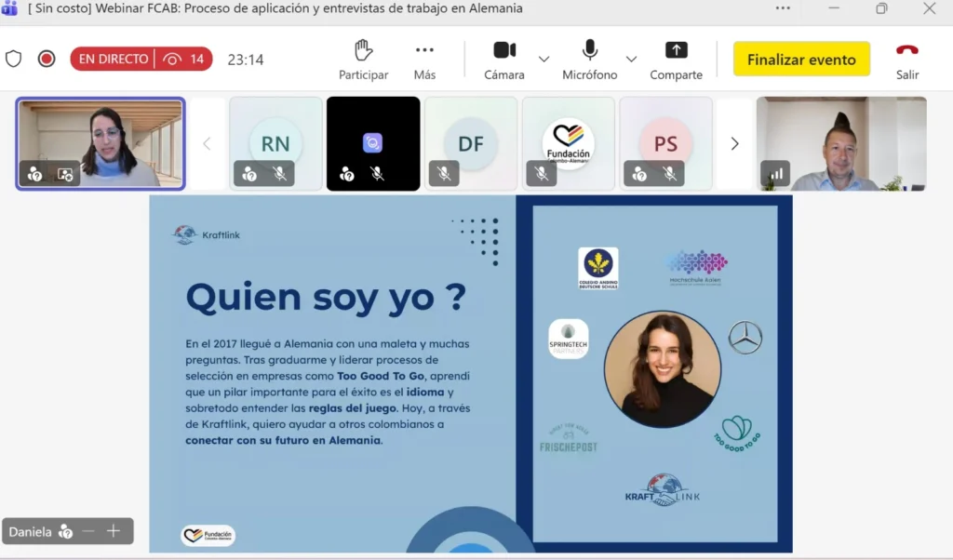Click the shield privacy icon
The image size is (953, 560).
tap(14, 59)
